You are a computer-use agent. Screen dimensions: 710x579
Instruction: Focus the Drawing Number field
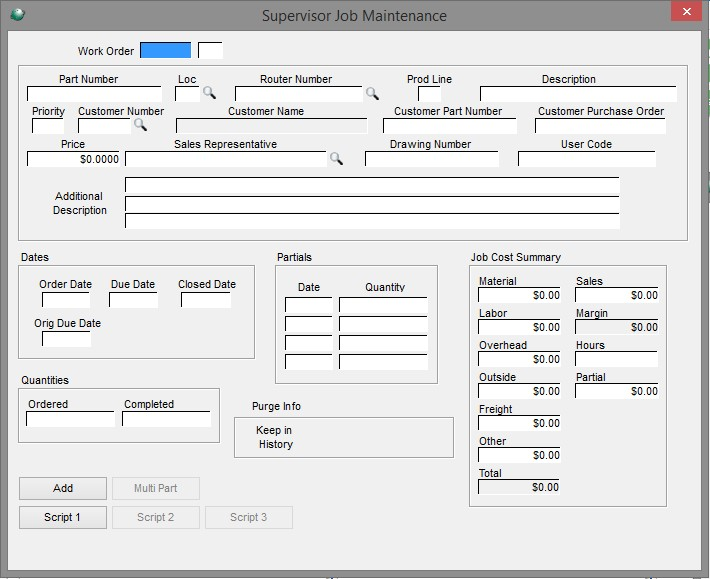[x=432, y=159]
